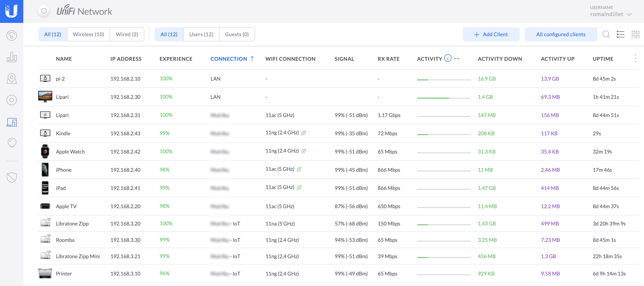This screenshot has height=286, width=644.
Task: Open the Dashboard sidebar icon
Action: [x=11, y=36]
